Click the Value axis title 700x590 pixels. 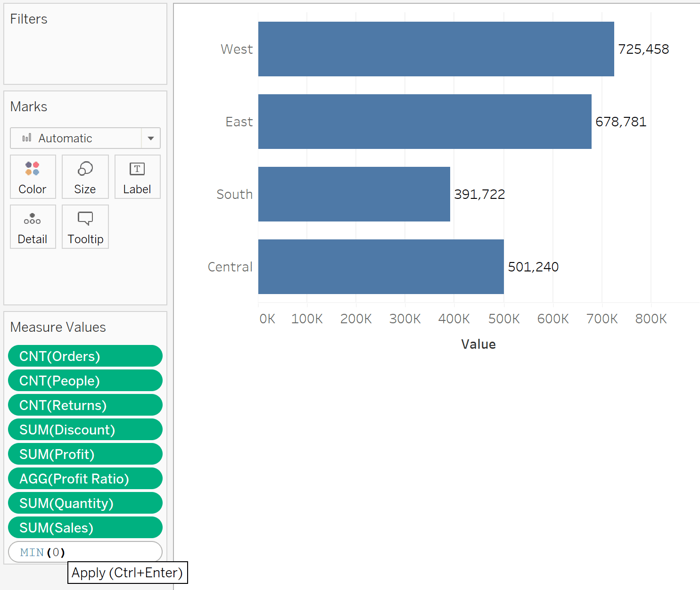click(478, 344)
